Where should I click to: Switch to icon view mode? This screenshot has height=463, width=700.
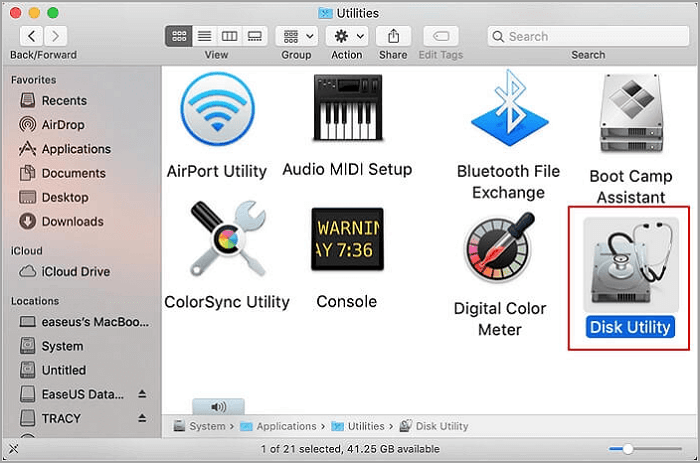click(x=180, y=36)
